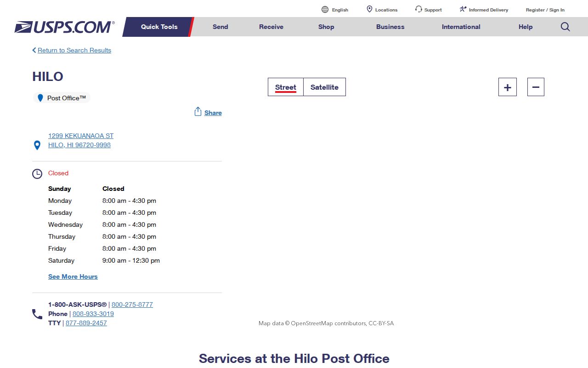Zoom out the map with minus button
The height and width of the screenshot is (368, 588).
[x=536, y=87]
